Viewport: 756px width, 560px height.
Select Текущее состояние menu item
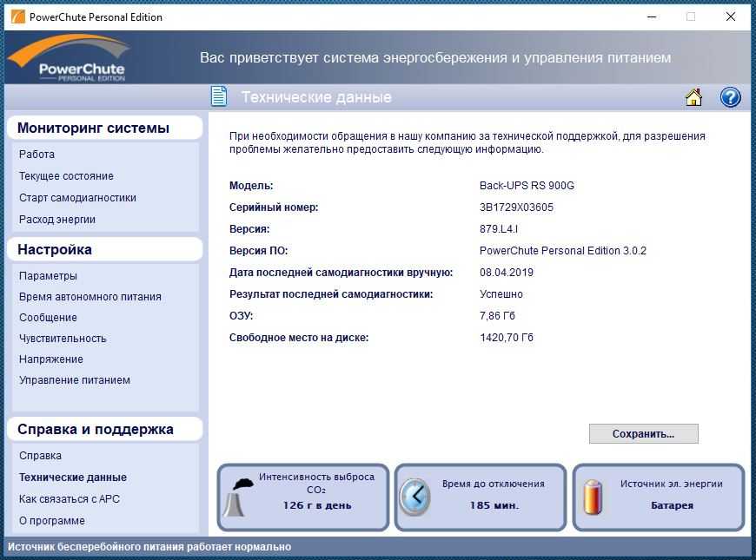tap(66, 176)
